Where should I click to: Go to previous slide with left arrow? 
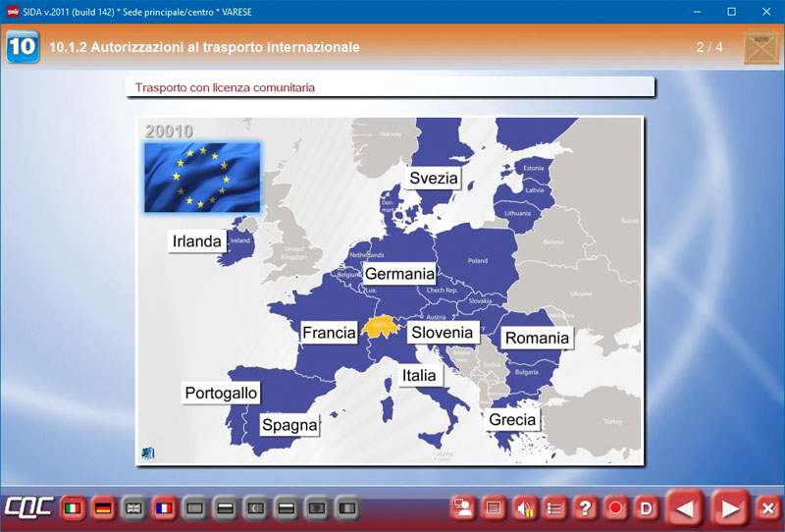pyautogui.click(x=687, y=508)
